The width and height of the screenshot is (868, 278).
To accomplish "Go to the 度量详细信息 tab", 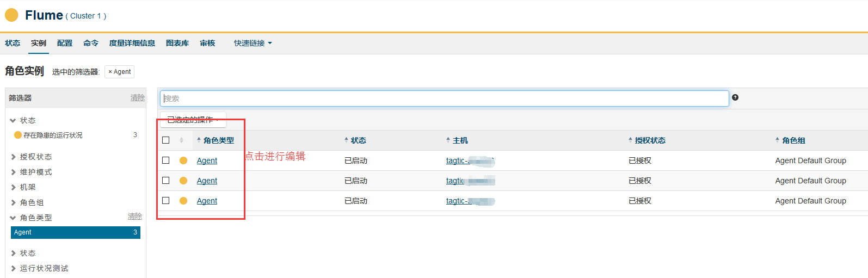I will (x=132, y=43).
